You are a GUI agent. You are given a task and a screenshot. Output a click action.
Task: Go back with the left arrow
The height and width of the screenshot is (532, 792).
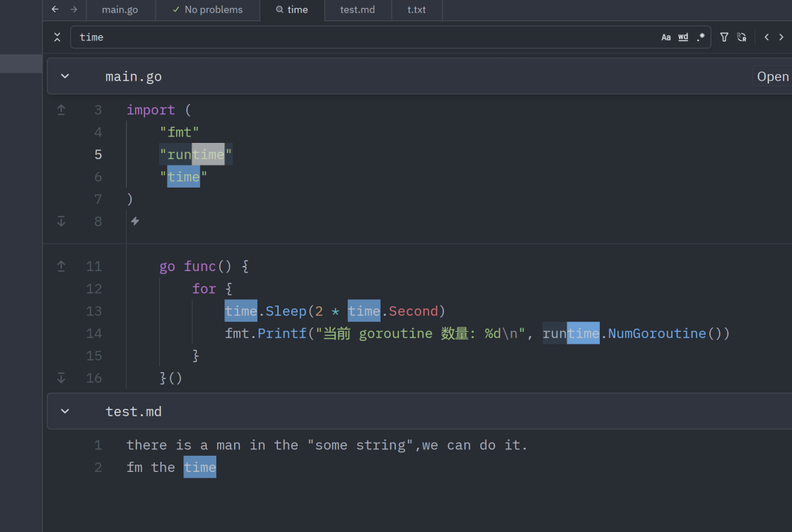point(55,9)
